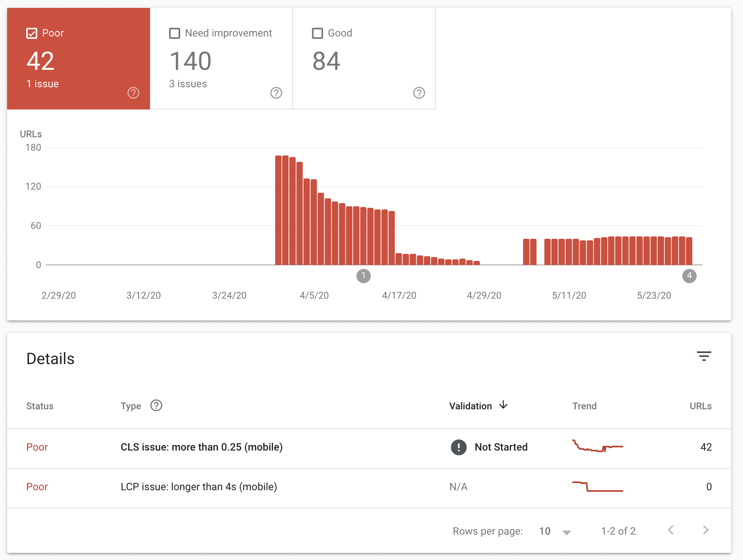743x560 pixels.
Task: Enable the Need improvement filter
Action: click(174, 33)
